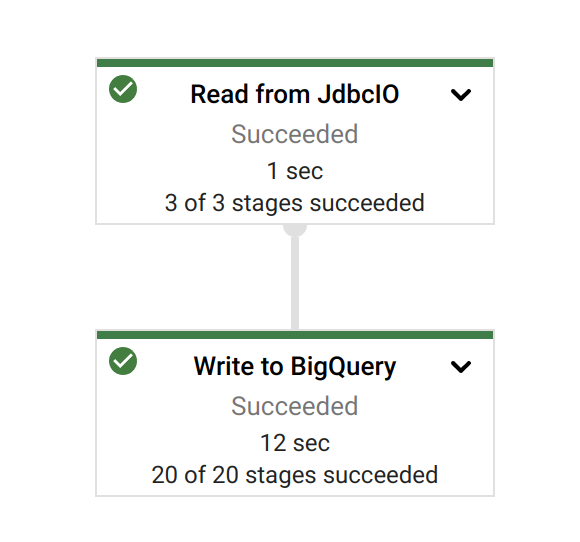This screenshot has width=580, height=542.
Task: Select the Read from JdbcIO node card
Action: [295, 141]
